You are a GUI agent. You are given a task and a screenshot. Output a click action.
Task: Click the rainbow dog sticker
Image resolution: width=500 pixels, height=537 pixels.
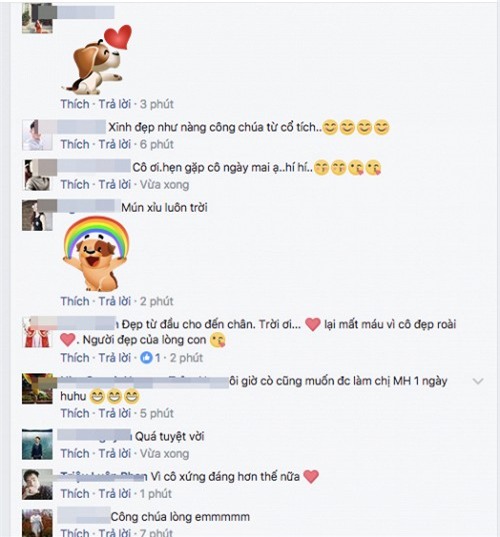96,253
